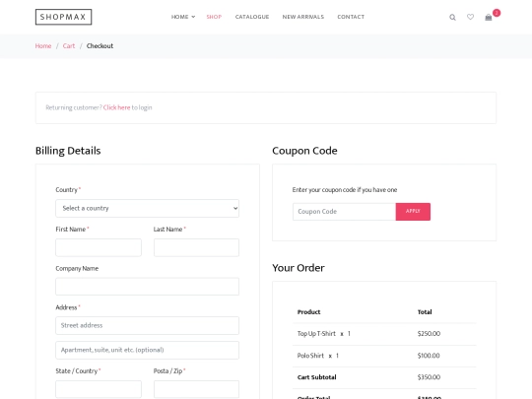Open the shopping bag cart icon
532x399 pixels.
tap(489, 18)
